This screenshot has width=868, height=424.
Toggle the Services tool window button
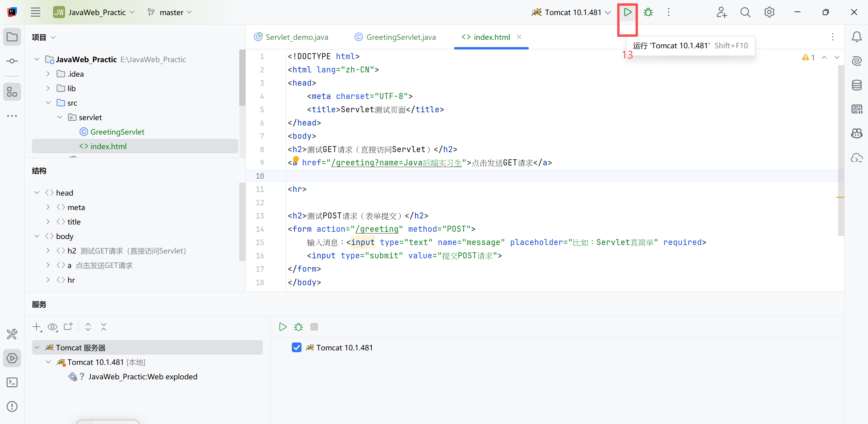point(12,358)
